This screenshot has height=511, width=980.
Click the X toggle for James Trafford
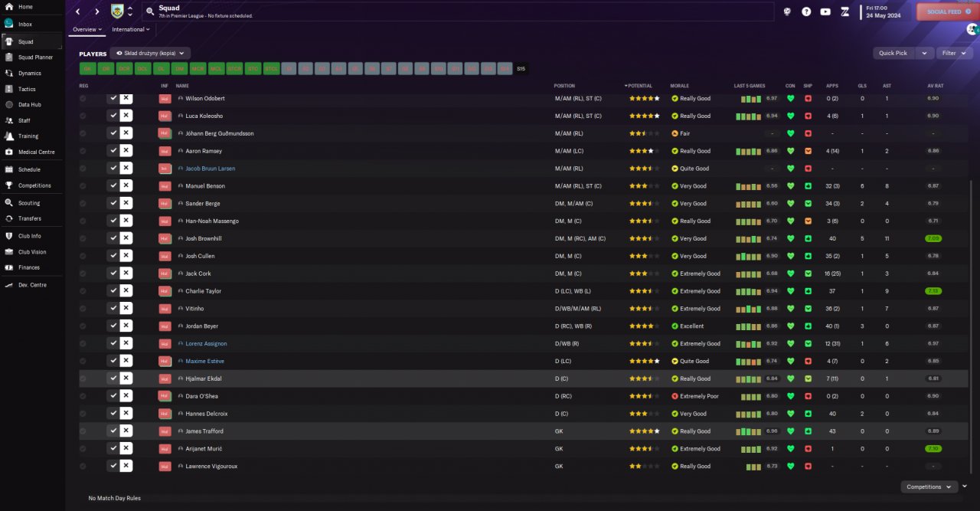tap(126, 431)
